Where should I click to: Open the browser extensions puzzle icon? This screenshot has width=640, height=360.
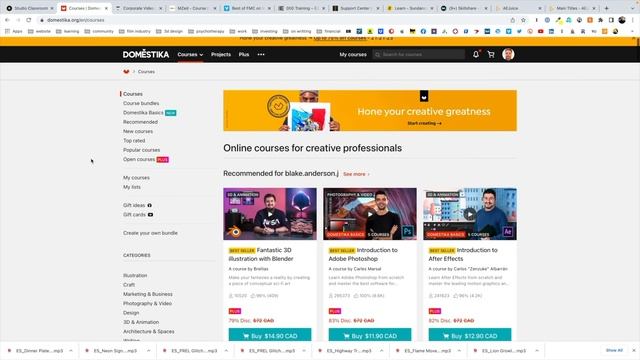point(600,20)
